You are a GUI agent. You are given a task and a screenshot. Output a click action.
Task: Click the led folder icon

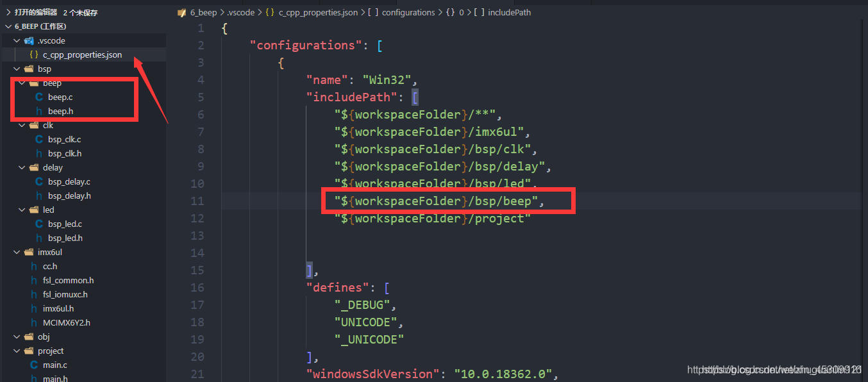tap(33, 210)
